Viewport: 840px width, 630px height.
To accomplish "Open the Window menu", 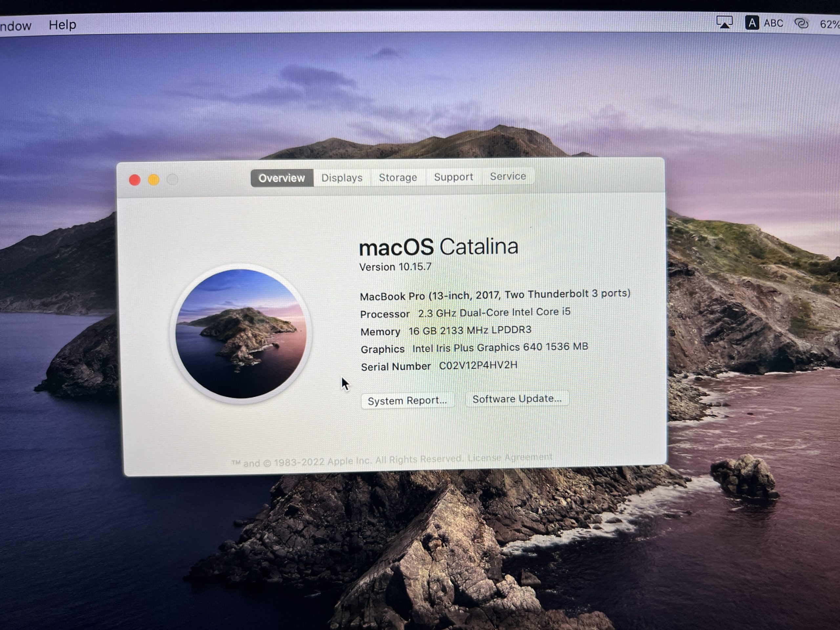I will [x=15, y=26].
